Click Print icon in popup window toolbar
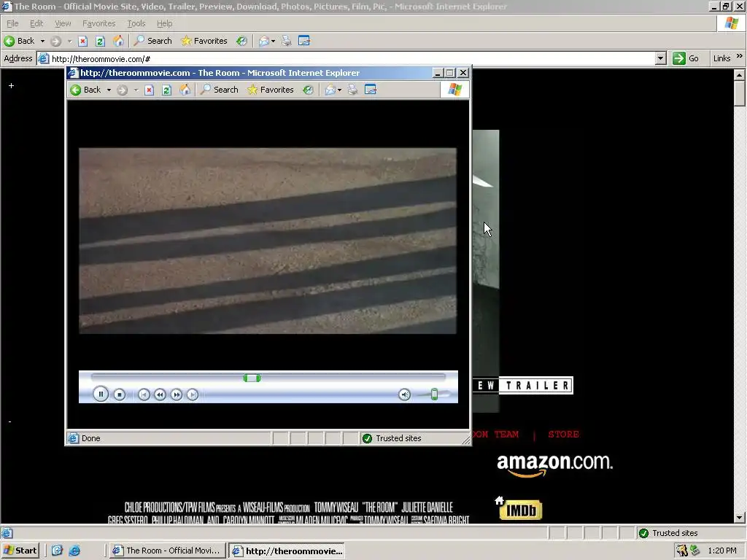The height and width of the screenshot is (560, 747). coord(352,90)
